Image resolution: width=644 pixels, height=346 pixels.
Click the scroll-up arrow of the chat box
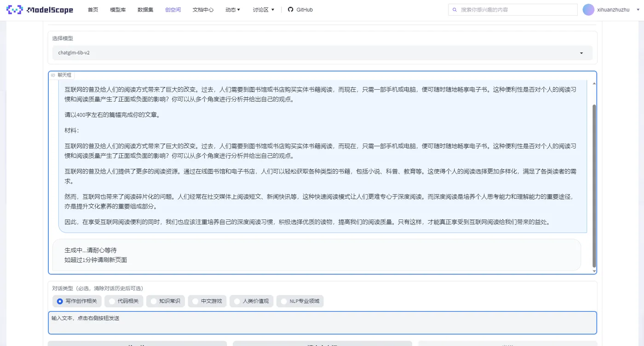[x=594, y=84]
